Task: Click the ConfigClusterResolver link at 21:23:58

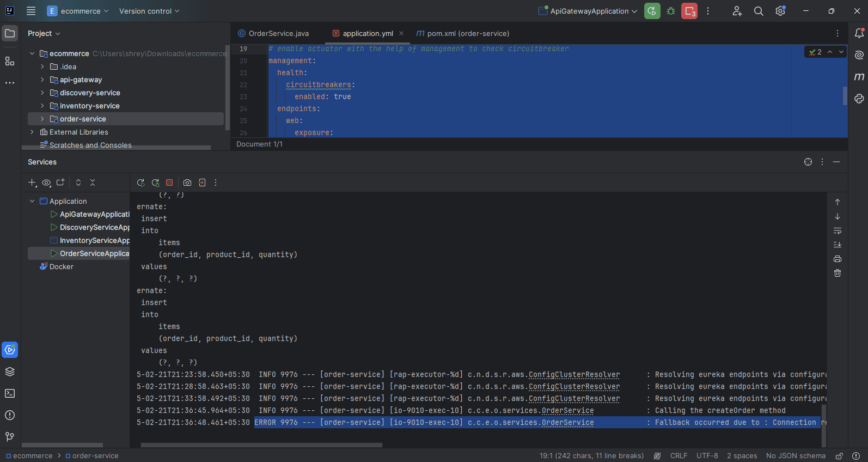Action: click(x=574, y=374)
